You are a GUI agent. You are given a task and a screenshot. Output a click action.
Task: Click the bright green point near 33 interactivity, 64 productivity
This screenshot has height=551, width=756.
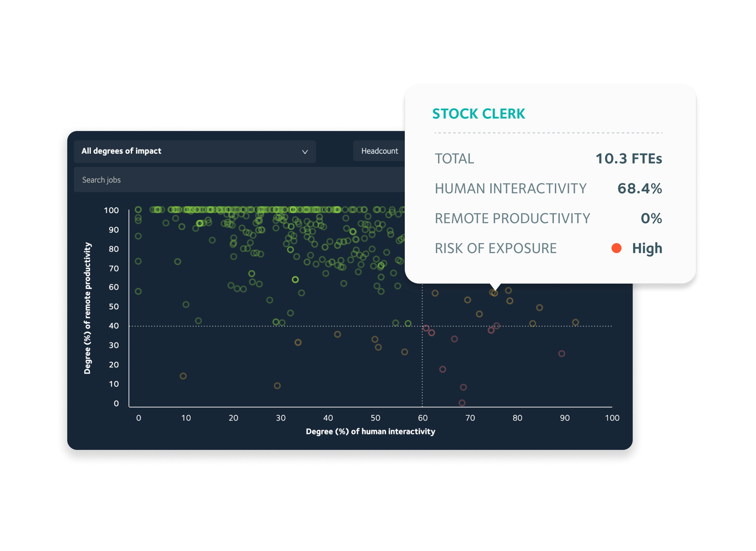(x=295, y=280)
